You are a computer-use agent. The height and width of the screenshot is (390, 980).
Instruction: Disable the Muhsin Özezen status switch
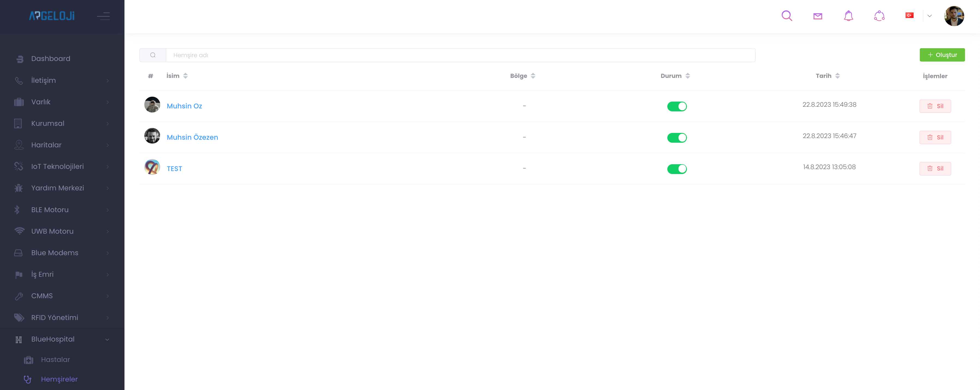[677, 138]
